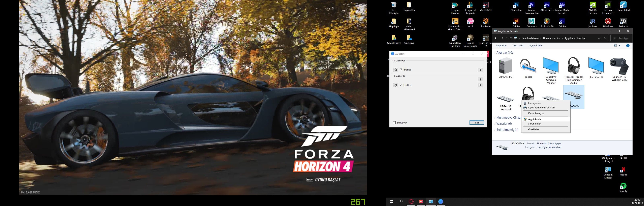Select the Google Drive desktop folder
This screenshot has width=644, height=206.
point(394,40)
